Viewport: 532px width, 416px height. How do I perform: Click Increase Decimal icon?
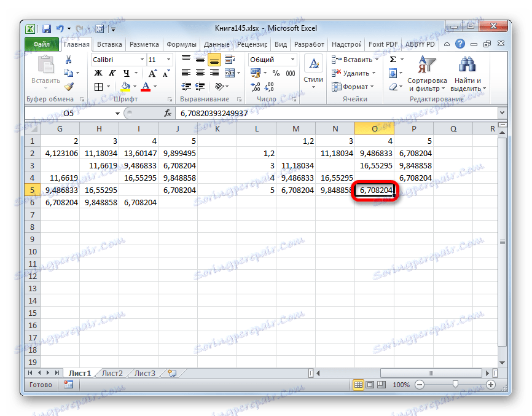(256, 87)
